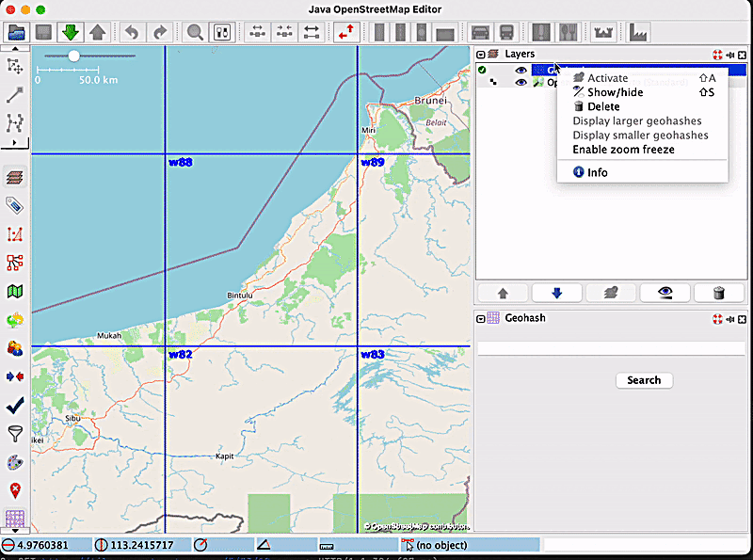Choose Display smaller geohashes menu entry
The height and width of the screenshot is (560, 753).
click(643, 136)
